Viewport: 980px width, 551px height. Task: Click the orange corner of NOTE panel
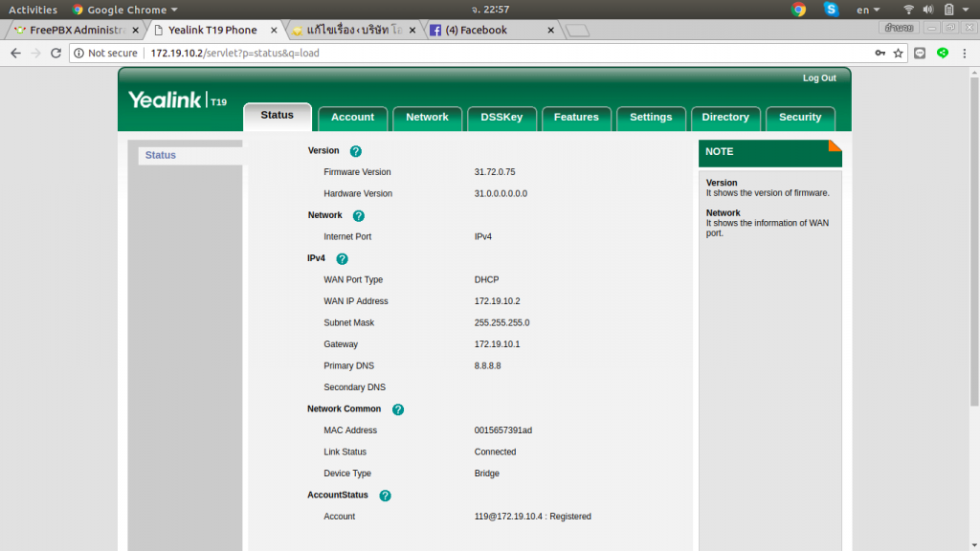[x=835, y=145]
